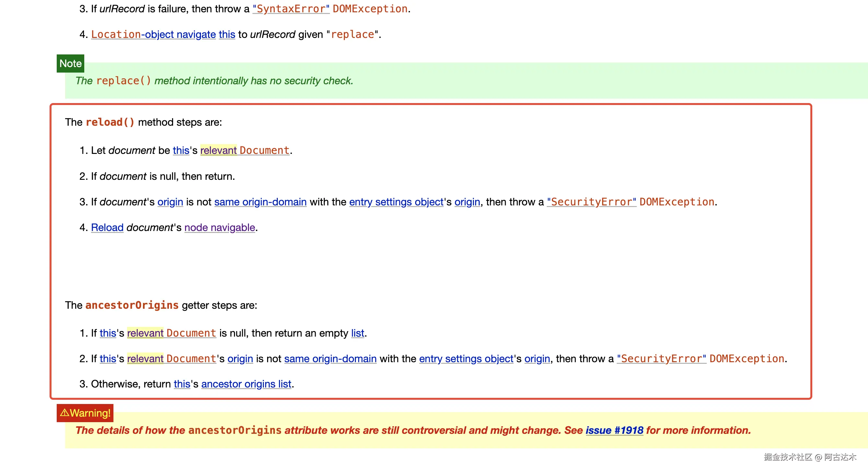Click the ancestorOrigins definition term
Screen dimensions: 868x473
click(132, 305)
